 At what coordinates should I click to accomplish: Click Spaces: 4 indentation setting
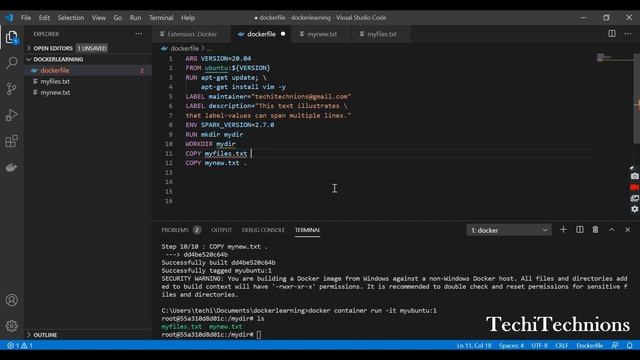511,345
